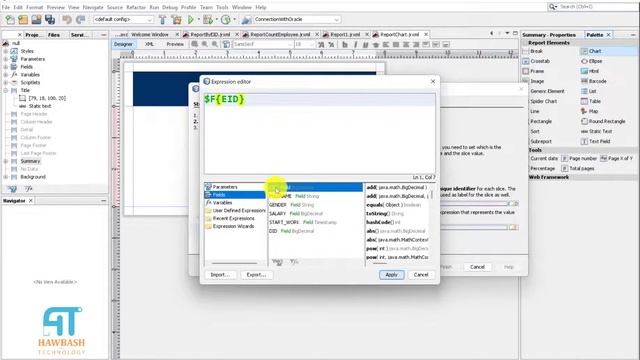Select the Crosstab element in Palette

pos(536,61)
